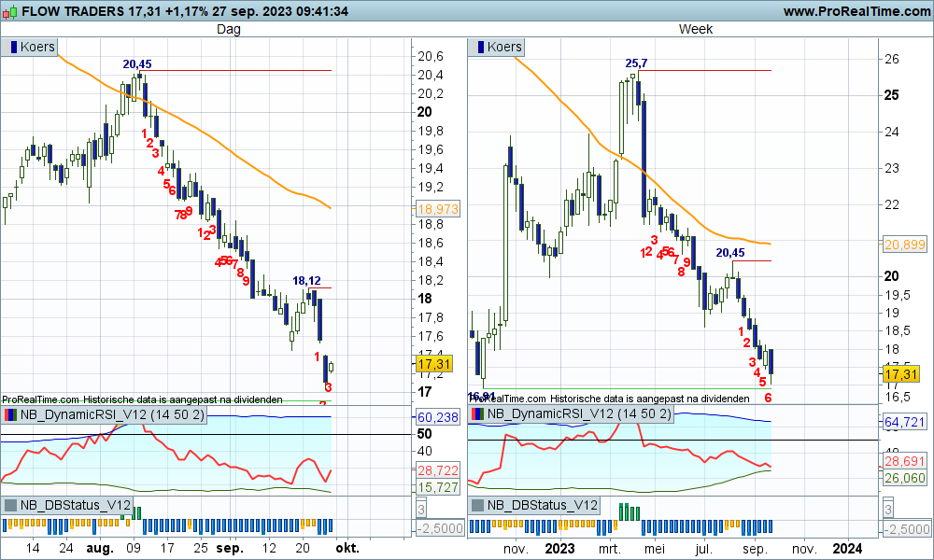The width and height of the screenshot is (934, 560).
Task: Click the orange 20,899 moving average value
Action: click(905, 245)
